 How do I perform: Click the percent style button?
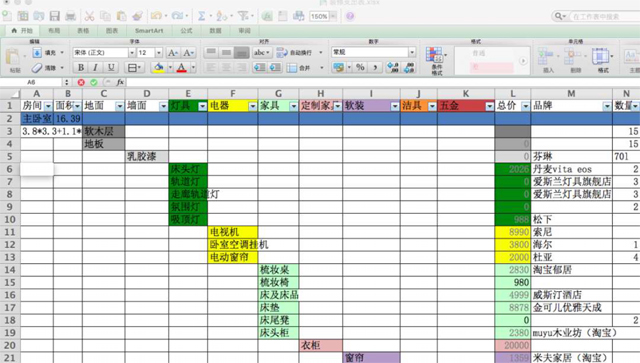pyautogui.click(x=360, y=67)
